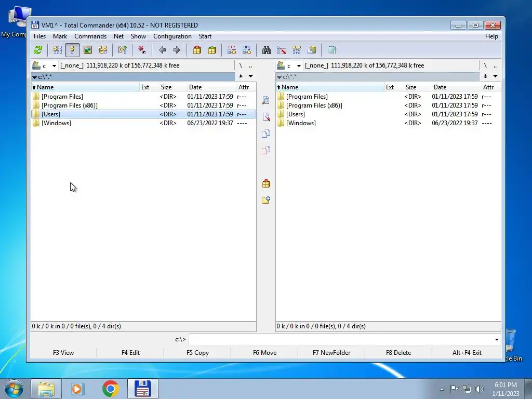Click the F6 Move button
Image resolution: width=532 pixels, height=399 pixels.
tap(264, 353)
